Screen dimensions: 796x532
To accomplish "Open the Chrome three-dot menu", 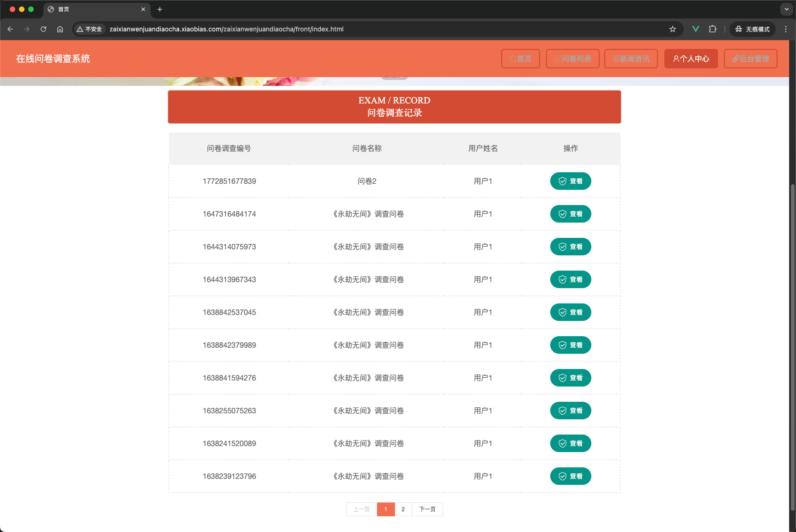I will coord(786,29).
